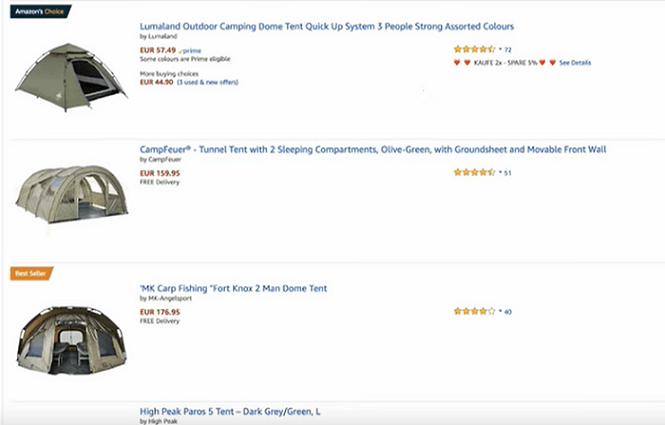Click the Lumaland tent star rating

[474, 49]
